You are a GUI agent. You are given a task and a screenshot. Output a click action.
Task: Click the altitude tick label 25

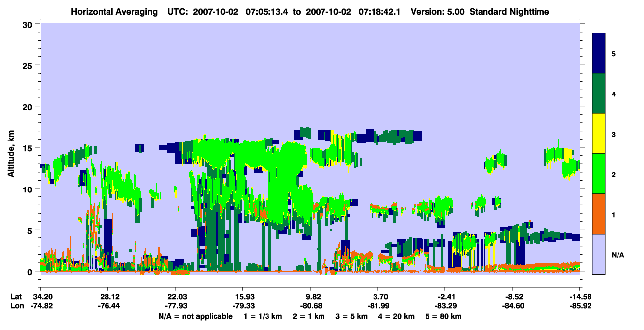point(29,65)
